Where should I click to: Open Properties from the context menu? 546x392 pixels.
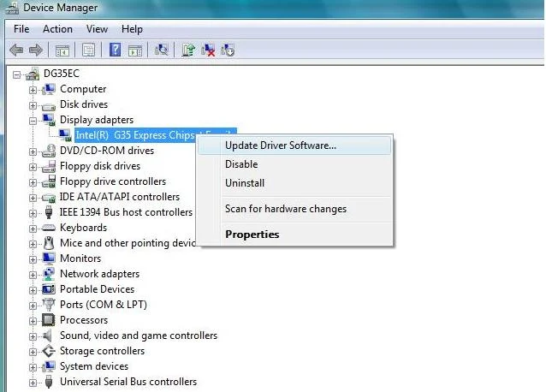252,235
